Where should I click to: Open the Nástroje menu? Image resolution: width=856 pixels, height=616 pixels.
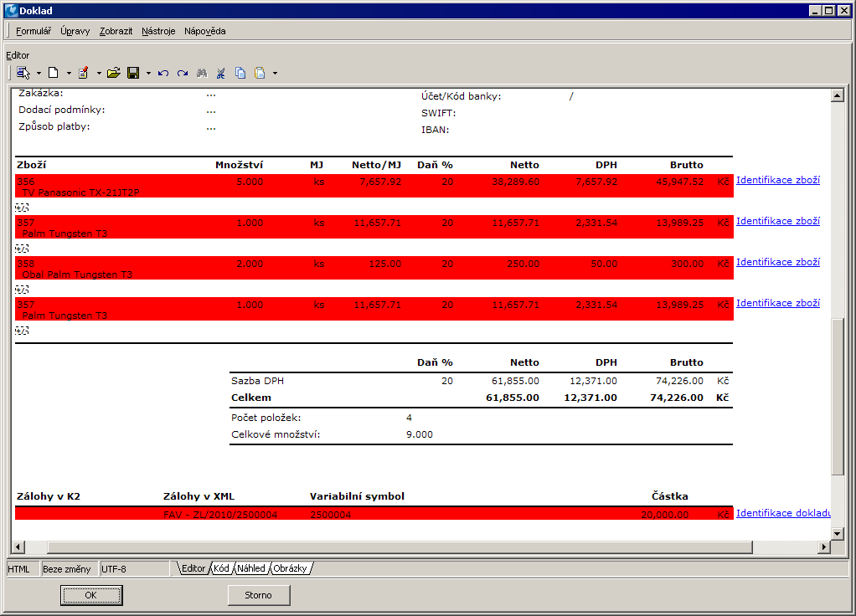pyautogui.click(x=158, y=31)
